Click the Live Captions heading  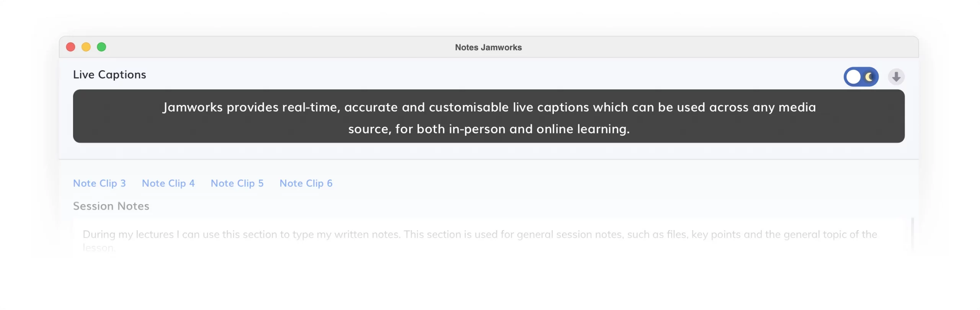109,74
